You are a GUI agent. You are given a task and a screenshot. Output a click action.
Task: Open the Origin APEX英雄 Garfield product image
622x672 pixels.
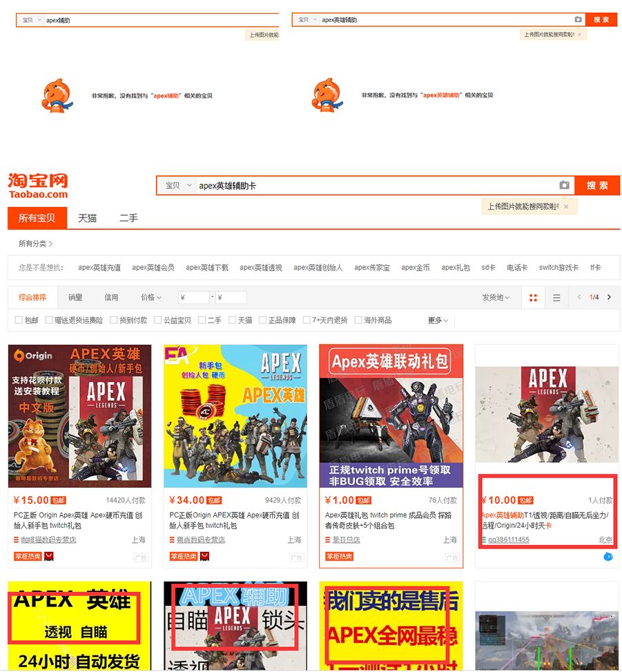click(80, 416)
